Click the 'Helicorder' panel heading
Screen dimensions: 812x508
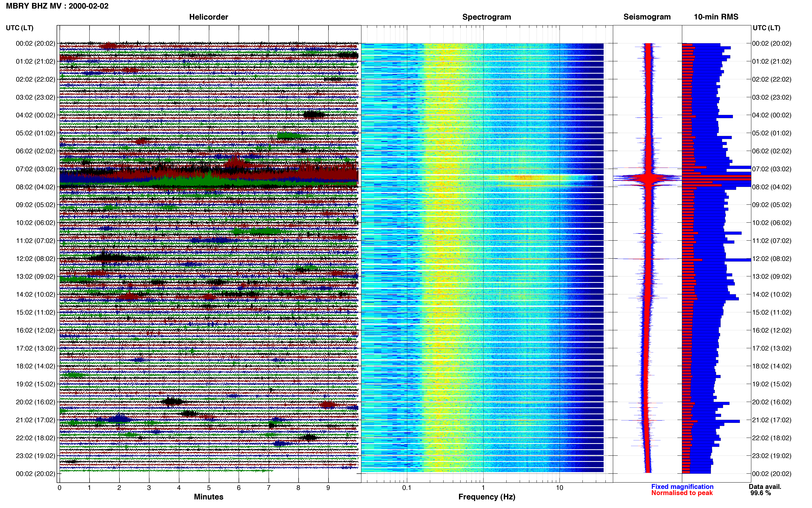click(209, 17)
